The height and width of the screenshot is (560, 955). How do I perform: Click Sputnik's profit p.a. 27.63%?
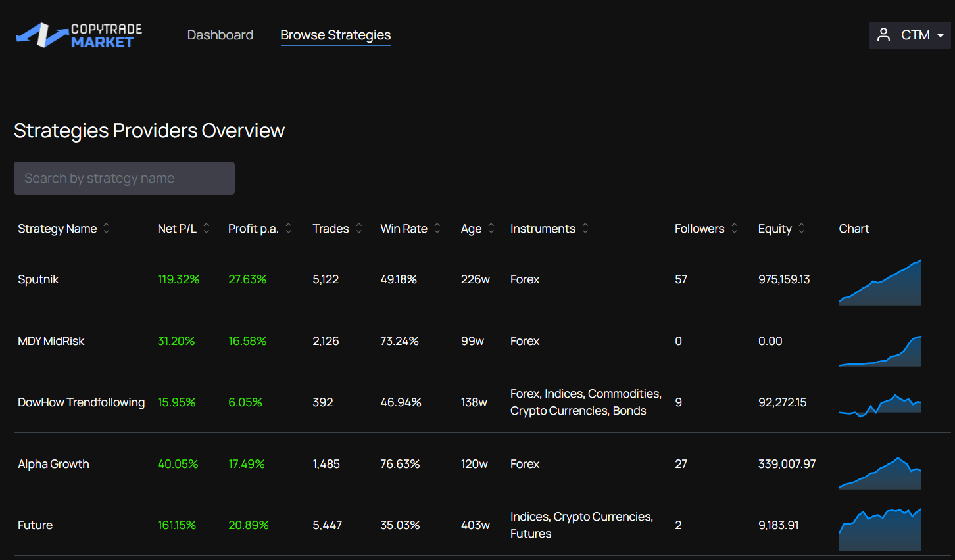click(x=247, y=279)
